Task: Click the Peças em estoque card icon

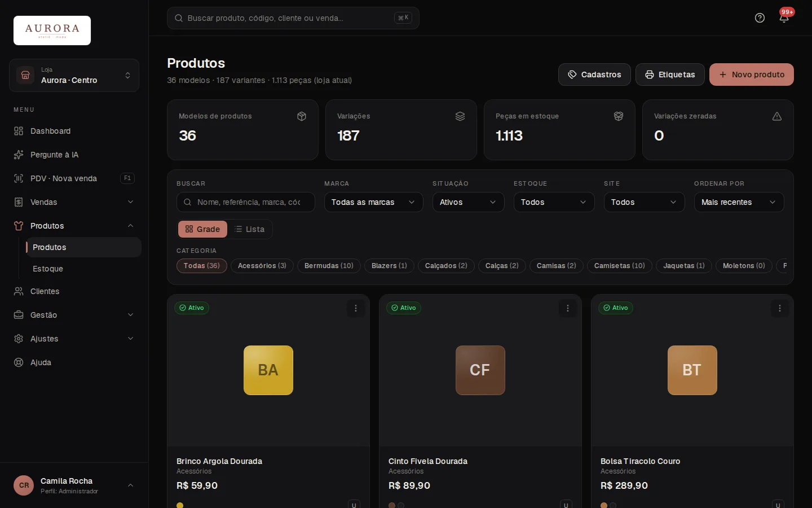Action: tap(619, 116)
